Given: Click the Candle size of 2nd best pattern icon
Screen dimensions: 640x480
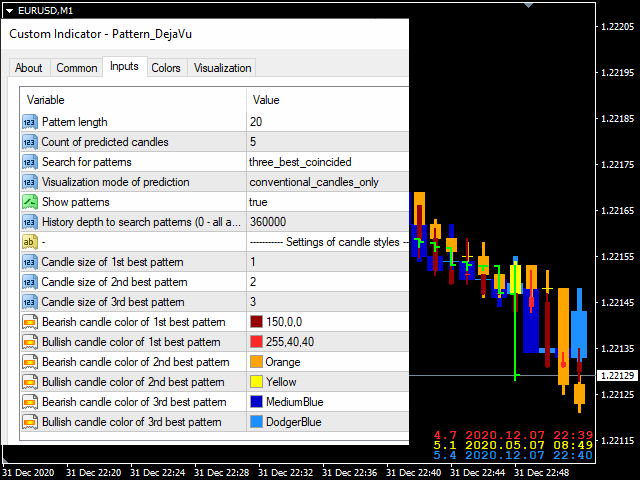Looking at the screenshot, I should point(30,282).
